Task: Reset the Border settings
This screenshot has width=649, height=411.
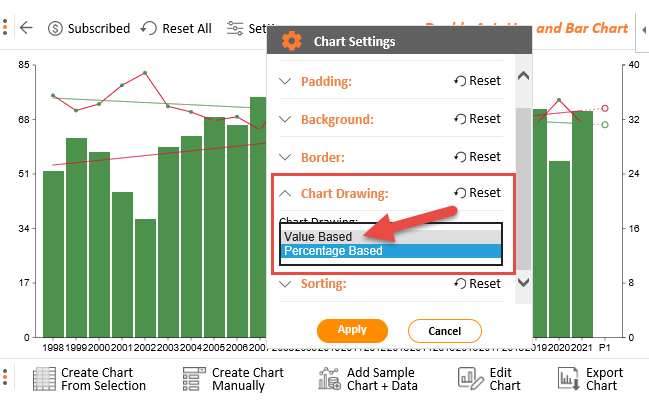Action: pos(477,157)
